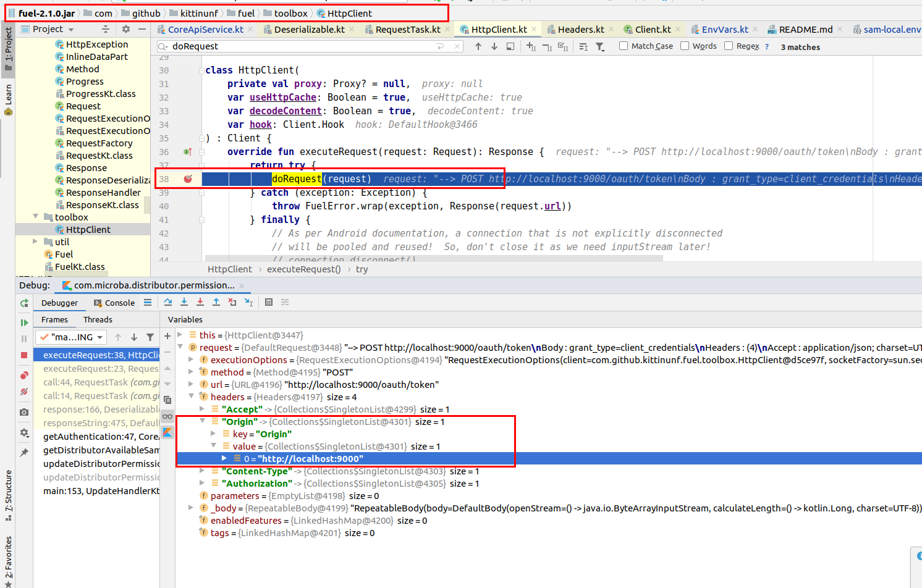The image size is (922, 588).
Task: Open the View Breakpoints icon
Action: coord(24,375)
